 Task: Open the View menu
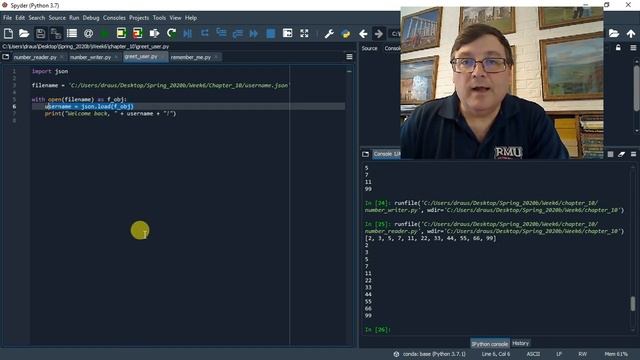(176, 18)
